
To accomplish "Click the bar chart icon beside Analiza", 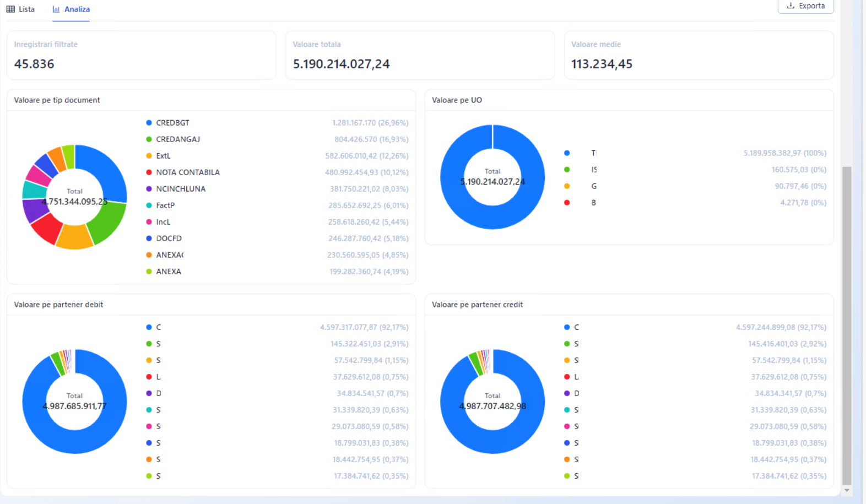I will pos(56,9).
